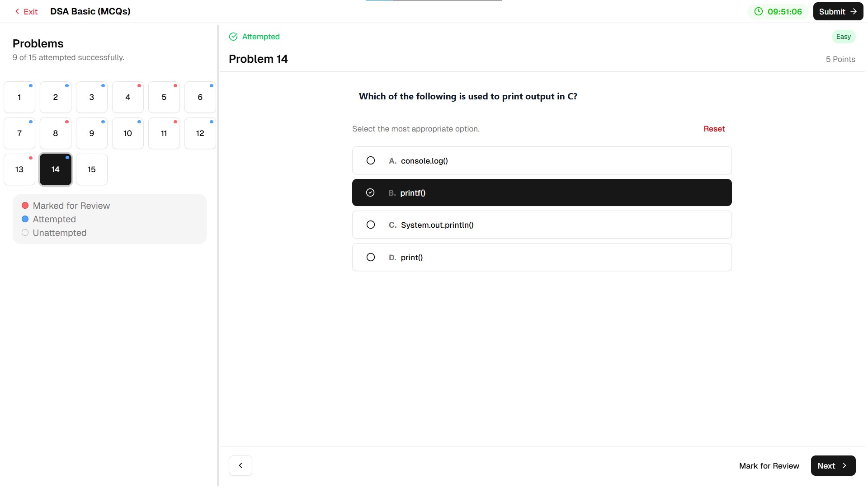Jump to problem 8 tile

click(56, 133)
